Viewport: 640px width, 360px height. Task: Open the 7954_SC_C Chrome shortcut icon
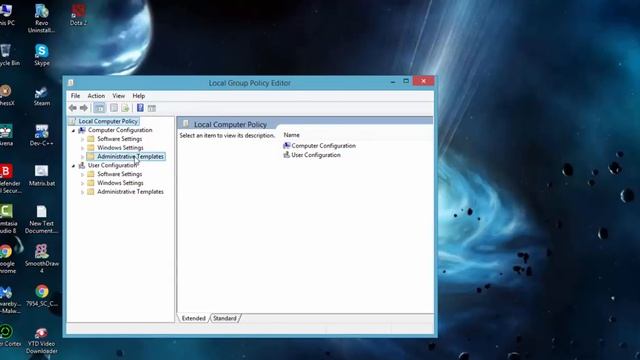pos(42,296)
